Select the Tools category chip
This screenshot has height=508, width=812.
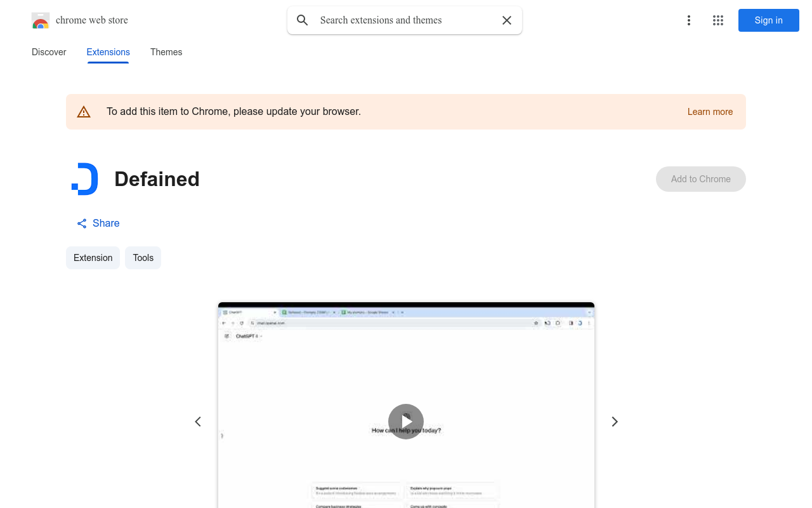pyautogui.click(x=143, y=258)
